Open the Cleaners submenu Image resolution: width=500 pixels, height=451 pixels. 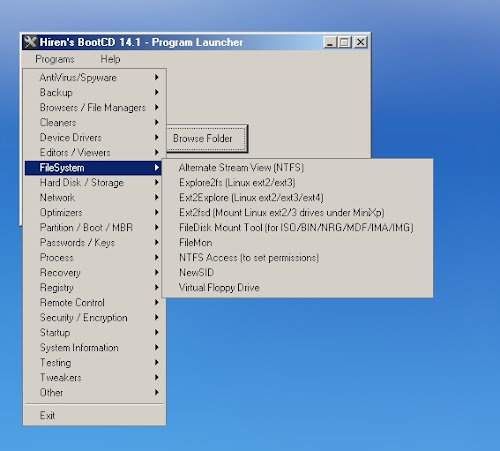(x=93, y=122)
